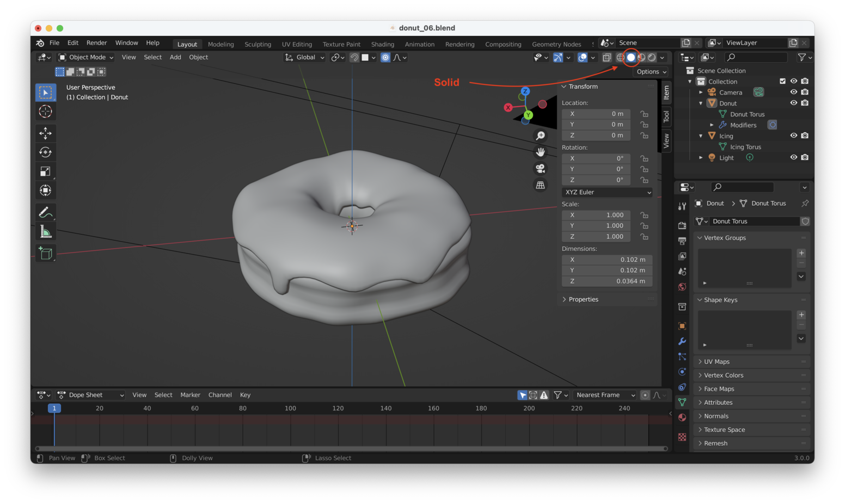
Task: Open the XYZ Euler rotation mode dropdown
Action: click(x=607, y=192)
